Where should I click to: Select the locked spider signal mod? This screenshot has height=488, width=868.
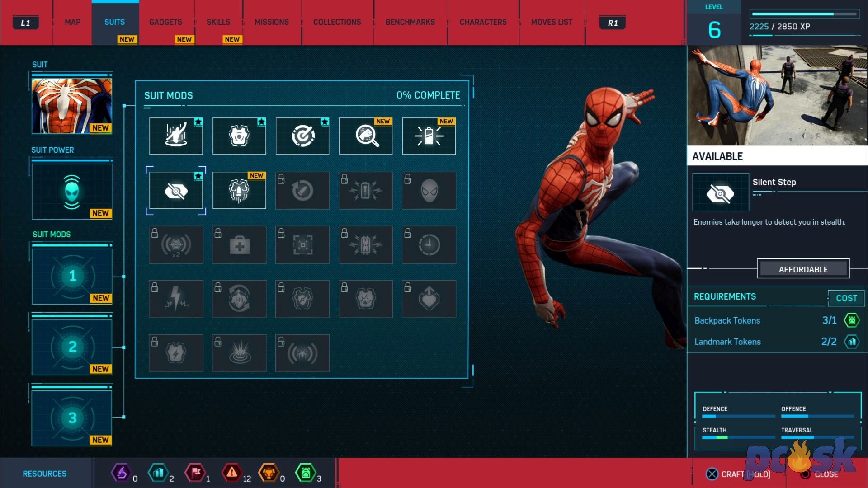point(302,353)
